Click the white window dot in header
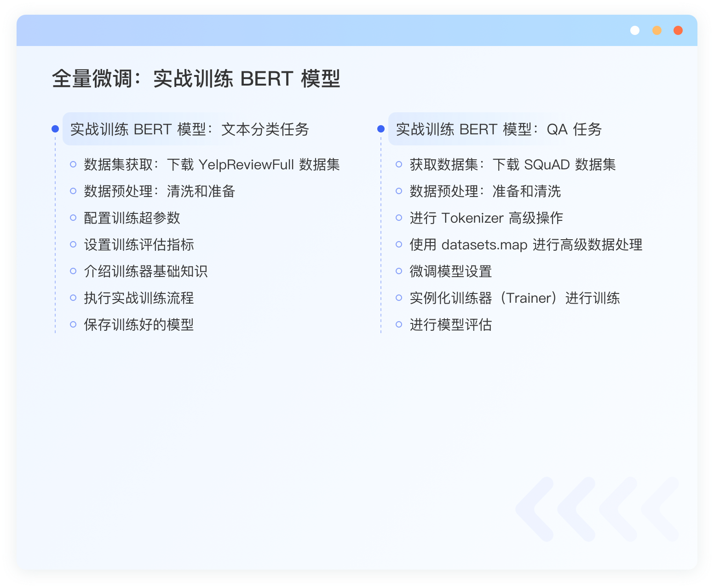Screen dimensions: 714x588 635,30
